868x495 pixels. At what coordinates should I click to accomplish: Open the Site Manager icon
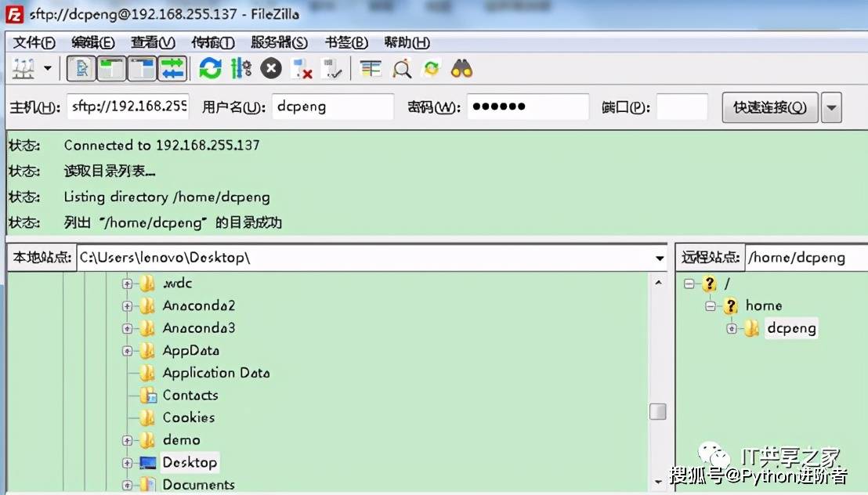24,69
